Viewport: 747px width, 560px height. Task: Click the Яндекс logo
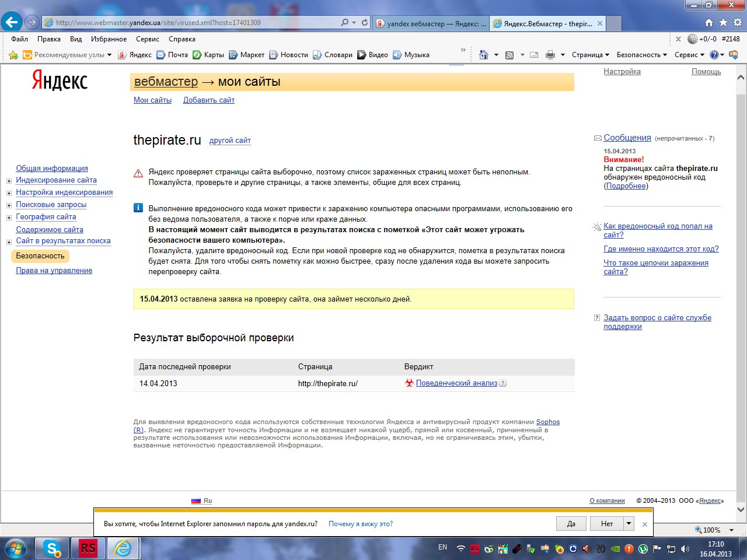60,80
